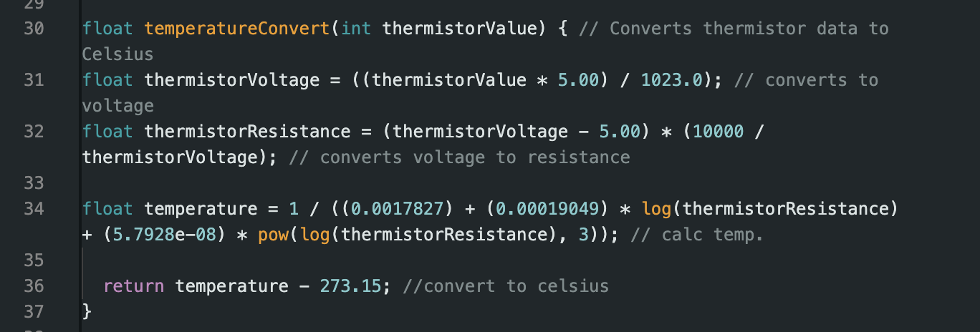This screenshot has width=980, height=332.
Task: Click the empty line 33 number
Action: click(x=34, y=183)
